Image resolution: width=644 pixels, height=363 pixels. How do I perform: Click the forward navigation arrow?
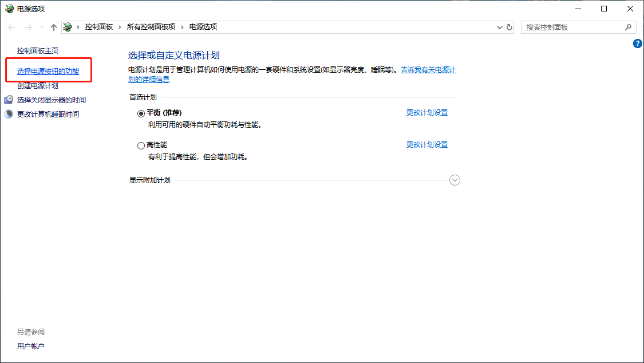click(x=27, y=27)
